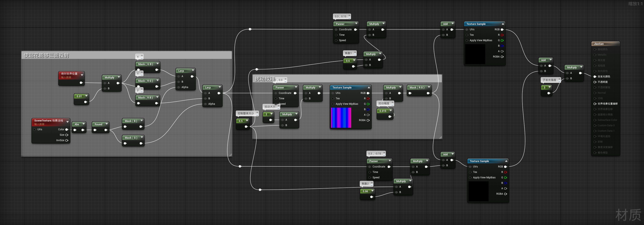Viewport: 644px width, 225px height.
Task: Toggle the pin icon on the 焦散1 comment bubble
Action: coord(355,53)
